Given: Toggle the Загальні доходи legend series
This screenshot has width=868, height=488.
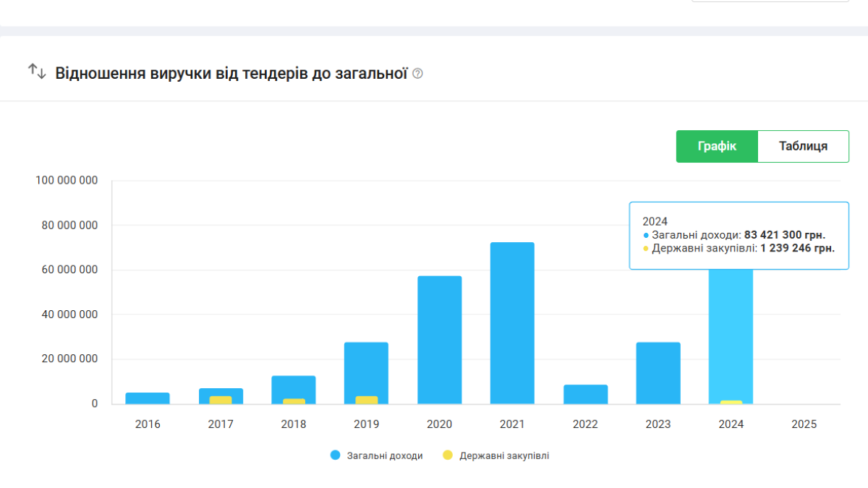Looking at the screenshot, I should tap(376, 455).
